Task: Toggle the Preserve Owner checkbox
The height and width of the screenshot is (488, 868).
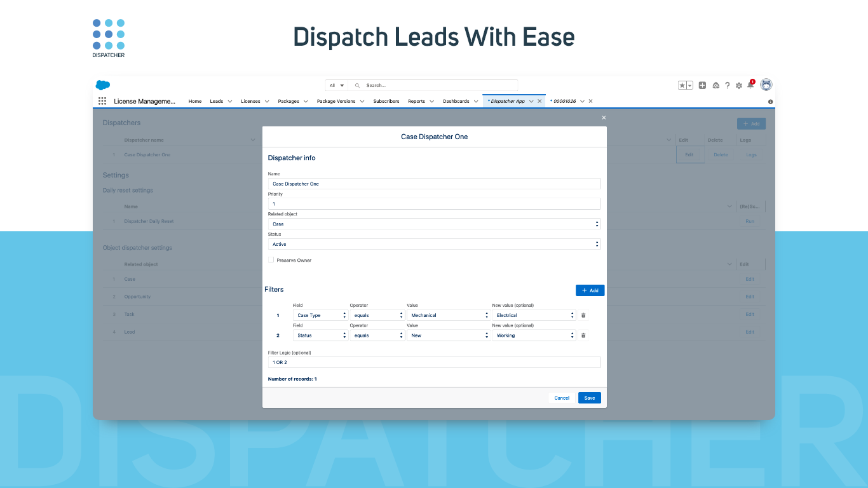Action: (271, 260)
